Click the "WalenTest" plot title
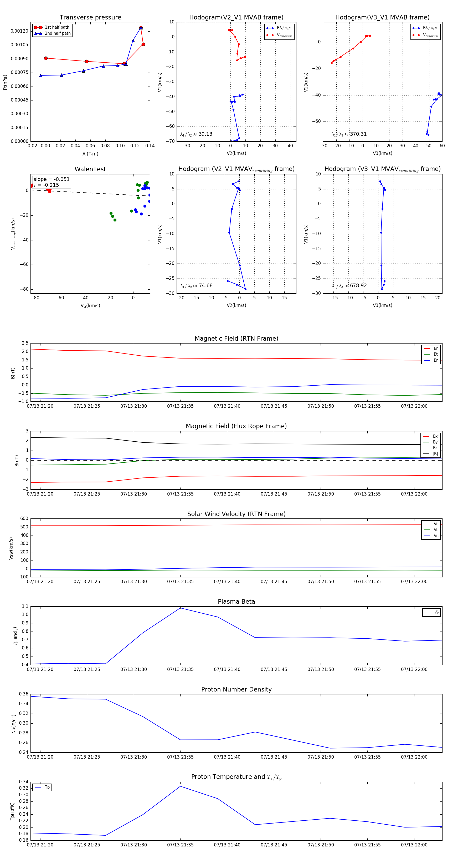 90,169
